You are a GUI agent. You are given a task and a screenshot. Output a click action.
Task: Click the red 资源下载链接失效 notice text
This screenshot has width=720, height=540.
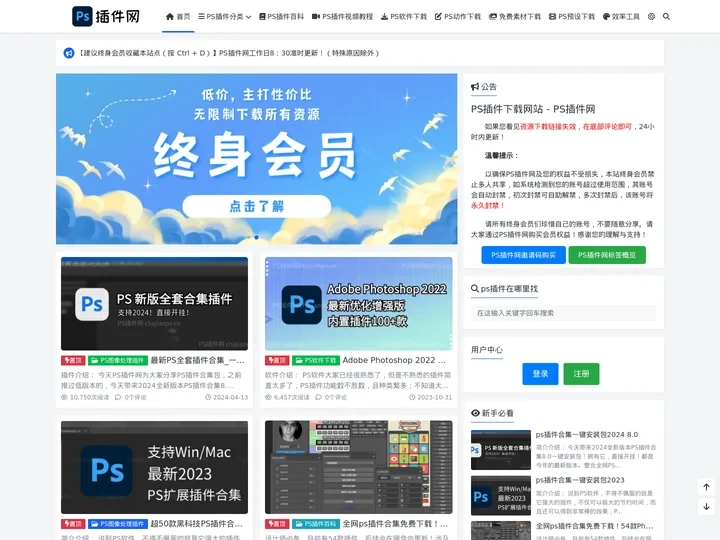[x=576, y=127]
